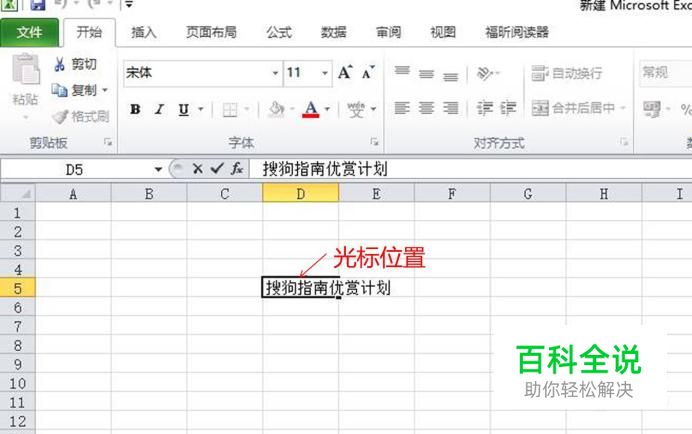Click the Insert Function fx button
The height and width of the screenshot is (434, 692).
tap(237, 169)
